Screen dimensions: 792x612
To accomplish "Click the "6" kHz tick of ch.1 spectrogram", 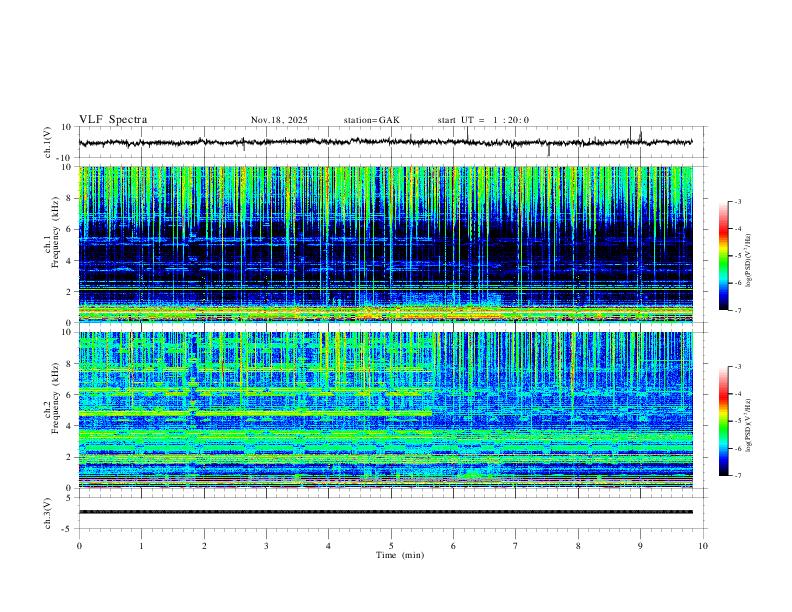I will [x=69, y=229].
